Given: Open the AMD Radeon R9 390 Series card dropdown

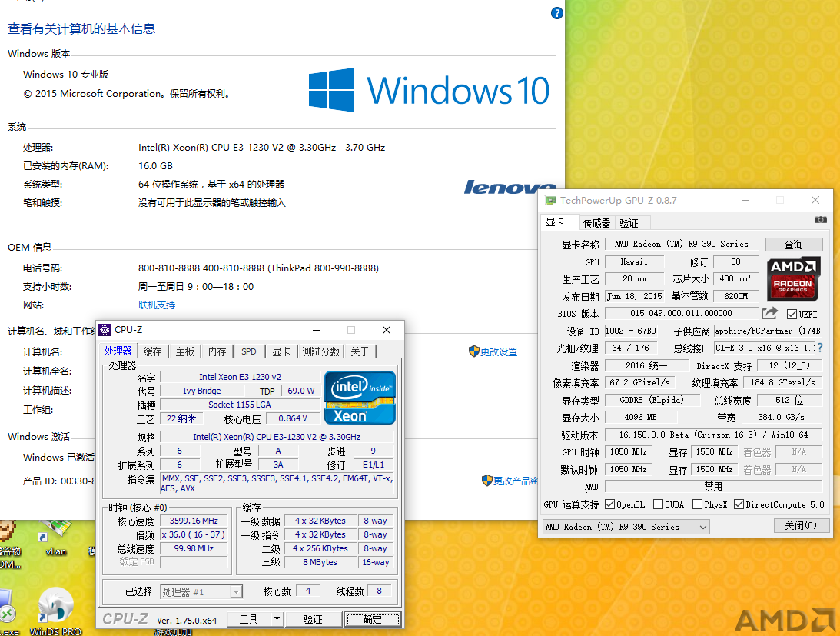Looking at the screenshot, I should 626,527.
